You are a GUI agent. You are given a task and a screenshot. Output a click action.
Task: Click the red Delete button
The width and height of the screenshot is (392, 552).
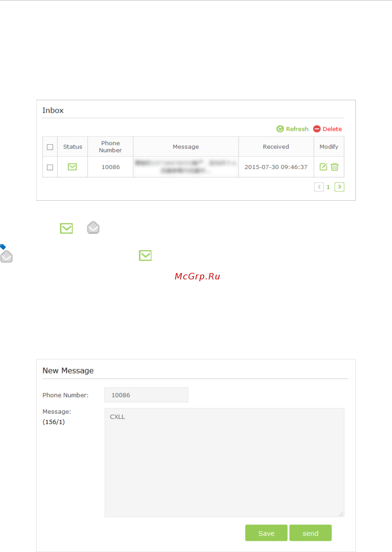click(328, 129)
